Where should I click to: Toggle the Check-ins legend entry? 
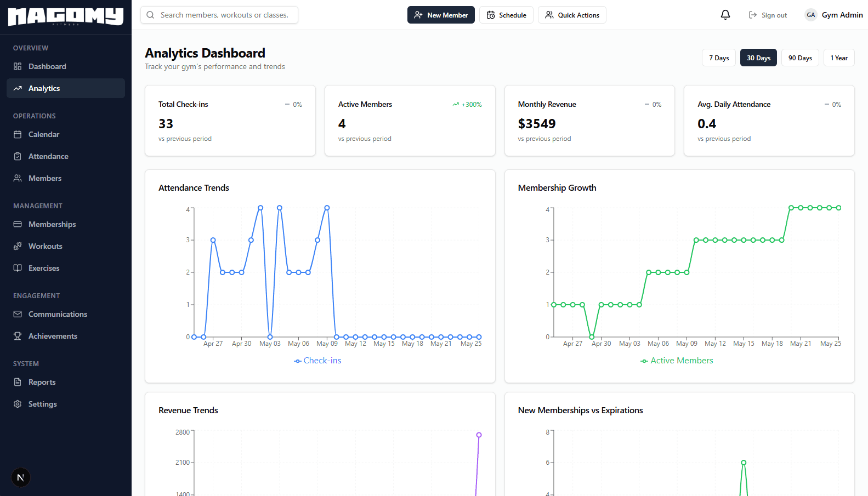click(x=317, y=361)
